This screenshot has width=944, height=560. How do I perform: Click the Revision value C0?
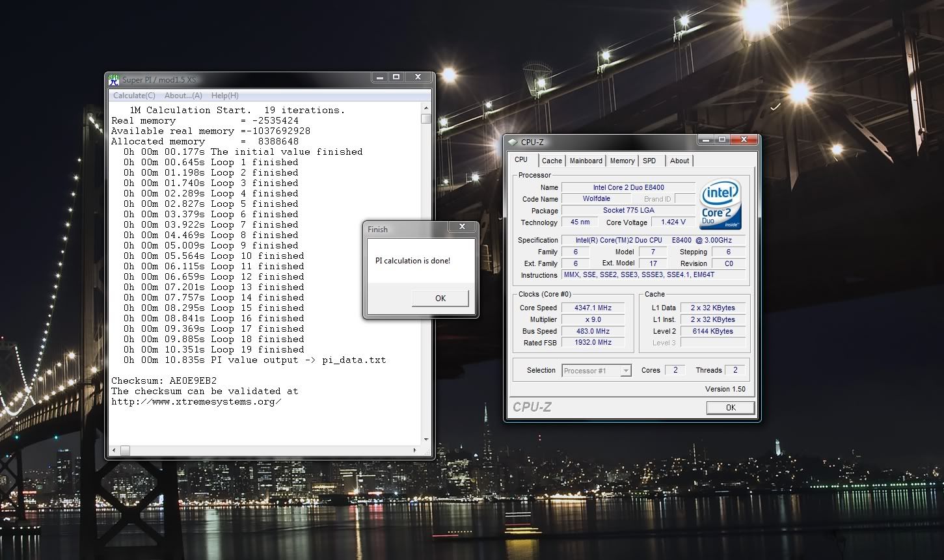(729, 263)
